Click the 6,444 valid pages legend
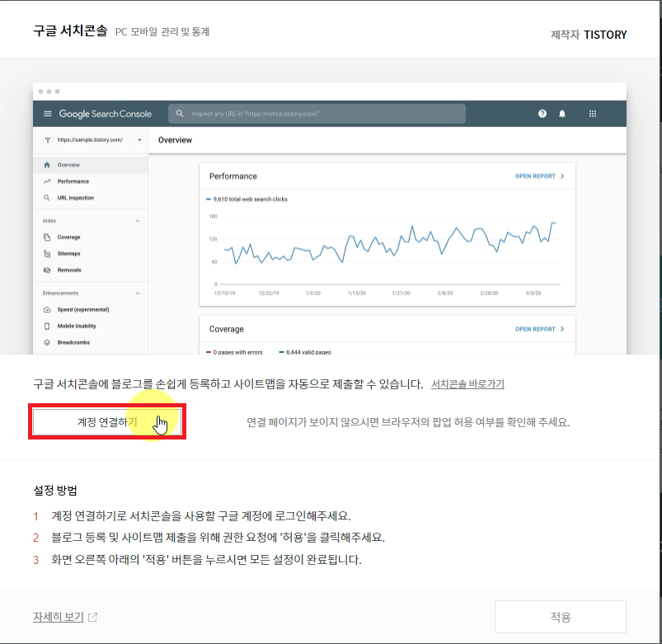The image size is (662, 644). (x=305, y=352)
